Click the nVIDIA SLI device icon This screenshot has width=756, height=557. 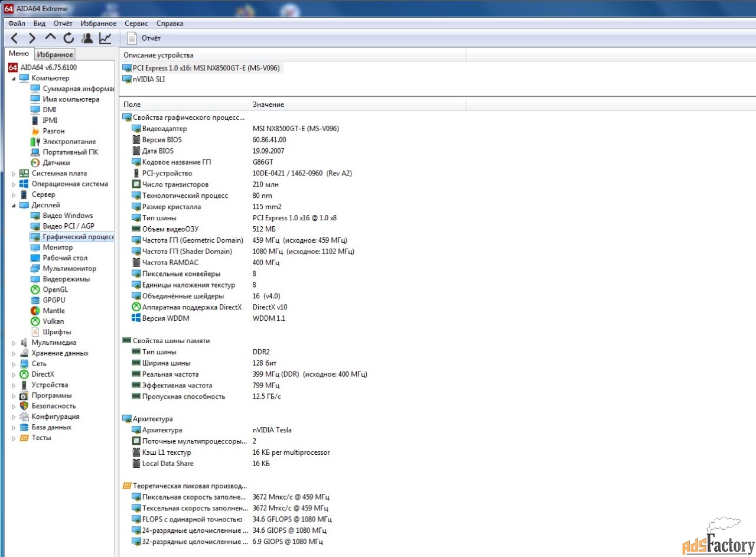coord(127,79)
